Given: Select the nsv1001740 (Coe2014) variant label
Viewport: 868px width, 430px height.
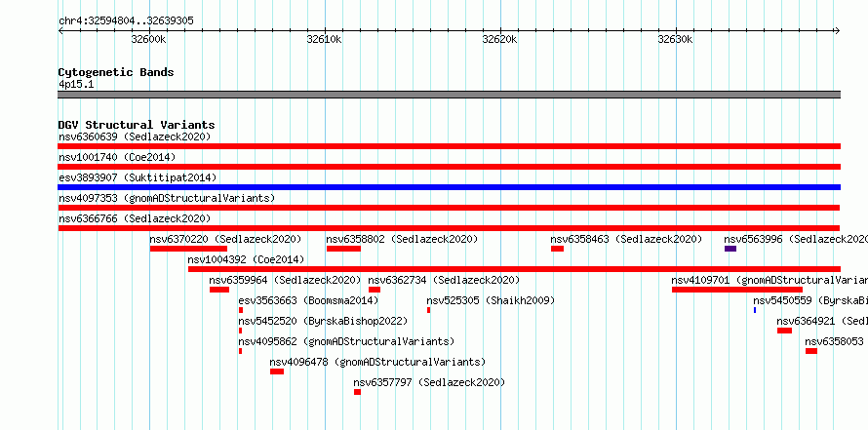Looking at the screenshot, I should point(117,157).
